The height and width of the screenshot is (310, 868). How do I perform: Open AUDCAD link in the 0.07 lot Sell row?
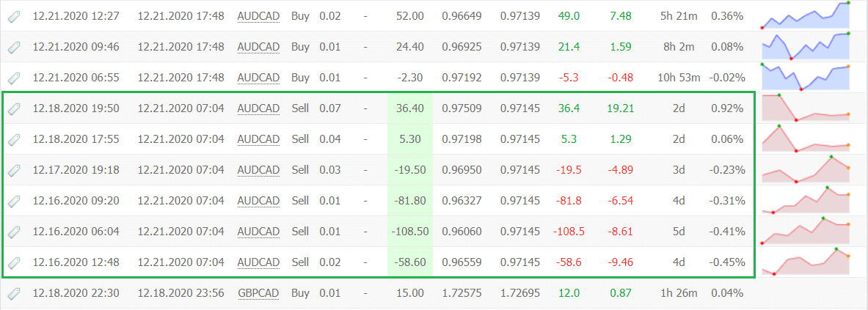[258, 109]
